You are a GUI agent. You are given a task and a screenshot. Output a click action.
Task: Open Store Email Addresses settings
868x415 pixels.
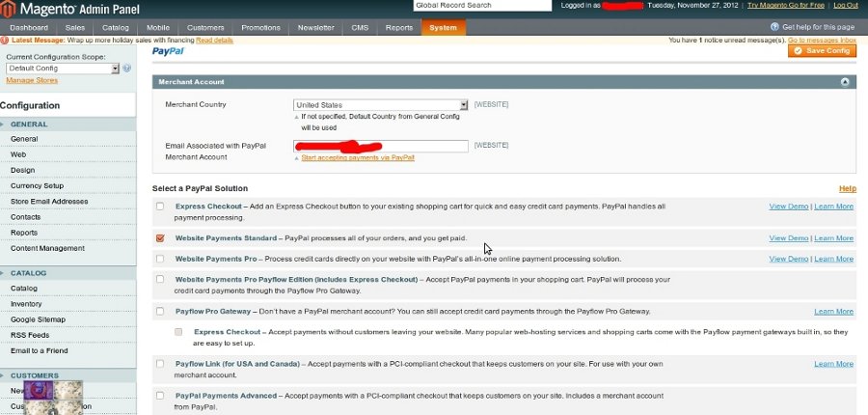tap(49, 201)
